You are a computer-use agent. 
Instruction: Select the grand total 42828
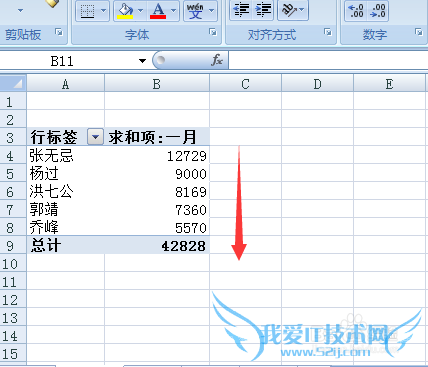click(x=157, y=245)
